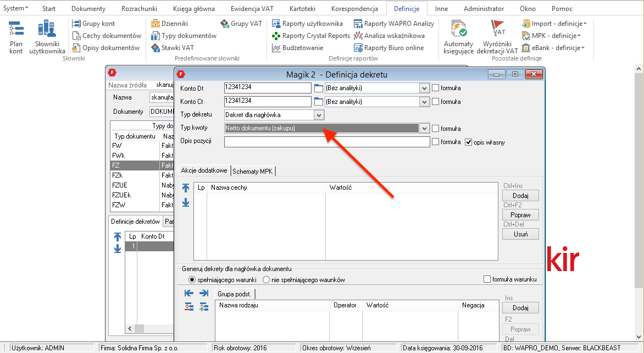This screenshot has height=353, width=644.
Task: Enable formuła checkbox for Konto Dt
Action: [436, 88]
